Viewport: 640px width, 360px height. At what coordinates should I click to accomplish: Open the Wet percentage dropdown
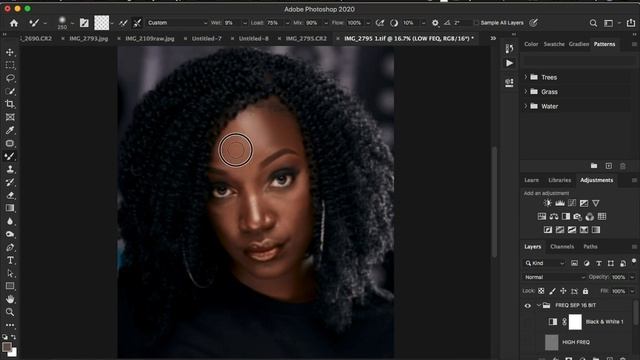pos(244,23)
